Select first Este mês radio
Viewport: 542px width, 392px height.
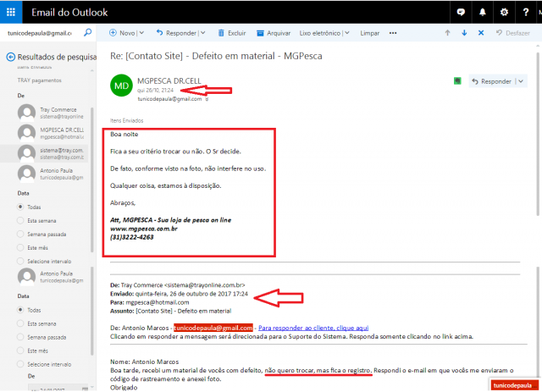(20, 247)
